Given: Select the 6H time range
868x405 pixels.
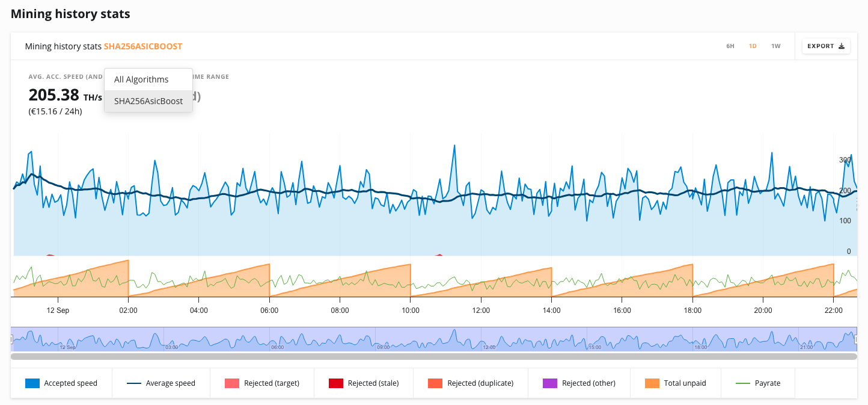Looking at the screenshot, I should pos(730,46).
